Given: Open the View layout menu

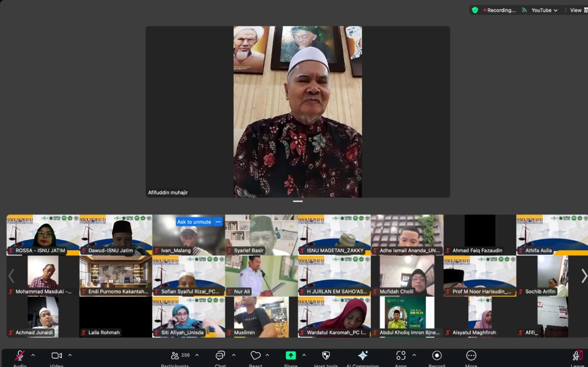Looking at the screenshot, I should pyautogui.click(x=578, y=10).
